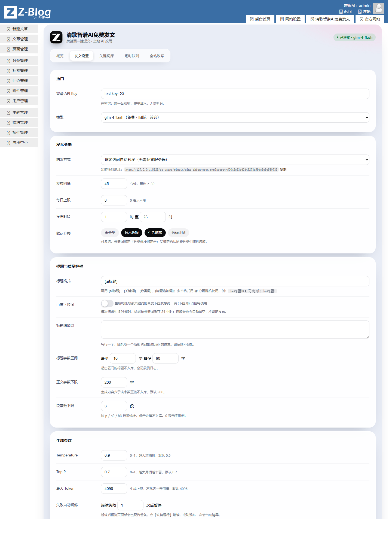Click the icon beside 插件管理
Image resolution: width=392 pixels, height=545 pixels.
(8, 133)
